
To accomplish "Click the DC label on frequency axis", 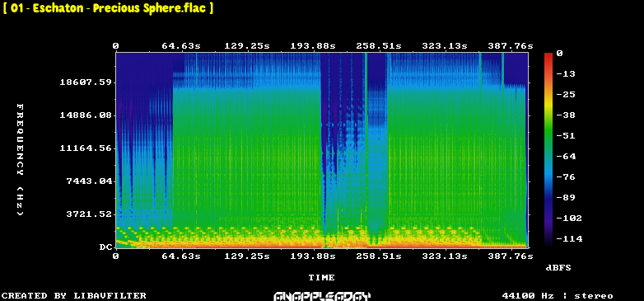I will [105, 247].
